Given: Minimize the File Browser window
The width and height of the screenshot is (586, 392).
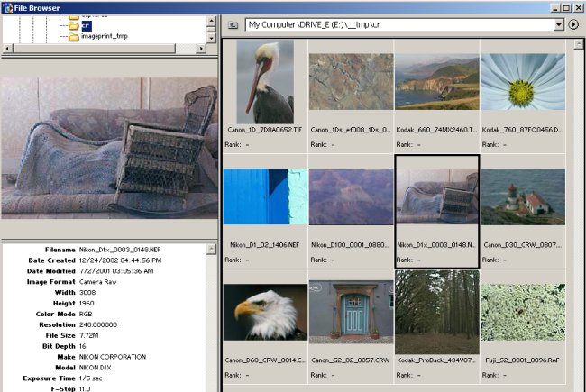Looking at the screenshot, I should point(555,7).
